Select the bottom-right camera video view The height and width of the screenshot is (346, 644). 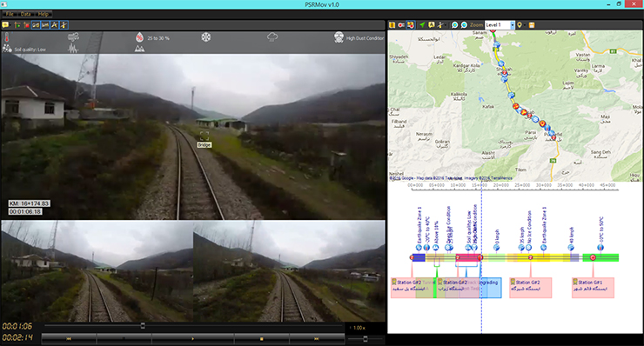[x=289, y=271]
